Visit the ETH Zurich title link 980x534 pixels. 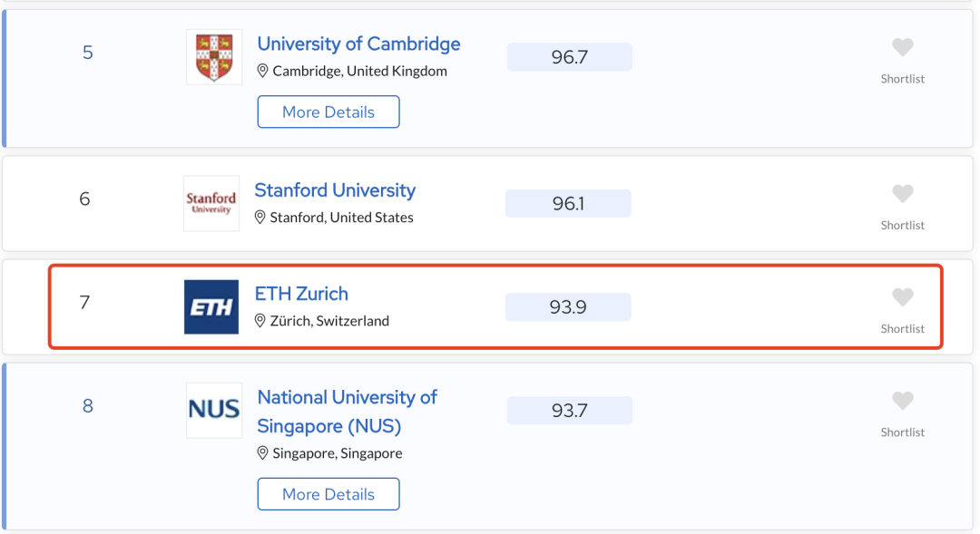(301, 294)
